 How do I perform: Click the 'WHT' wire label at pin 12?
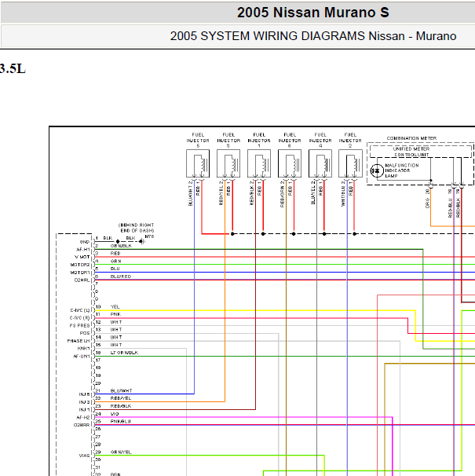point(116,322)
